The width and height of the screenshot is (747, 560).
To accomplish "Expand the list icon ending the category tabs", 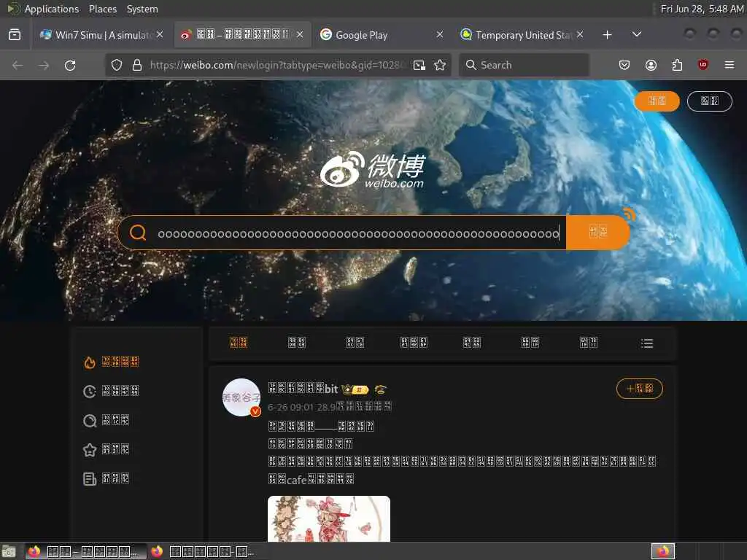I will coord(647,343).
